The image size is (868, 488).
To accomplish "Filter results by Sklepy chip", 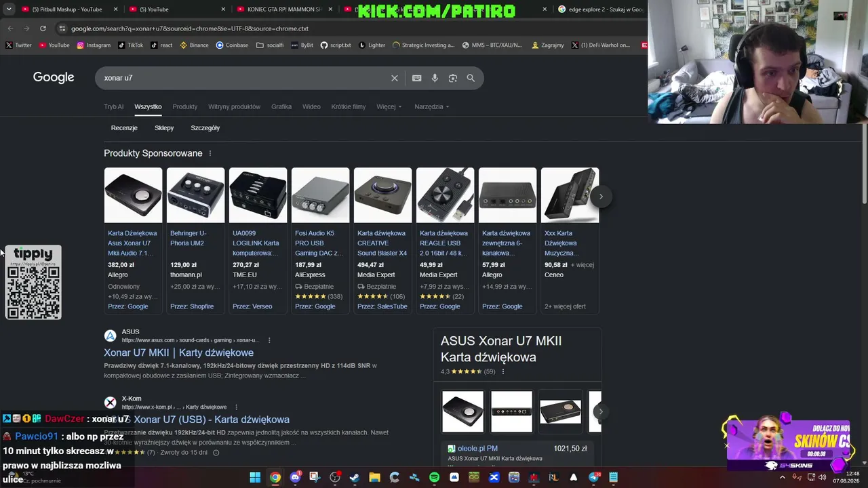I will point(164,127).
